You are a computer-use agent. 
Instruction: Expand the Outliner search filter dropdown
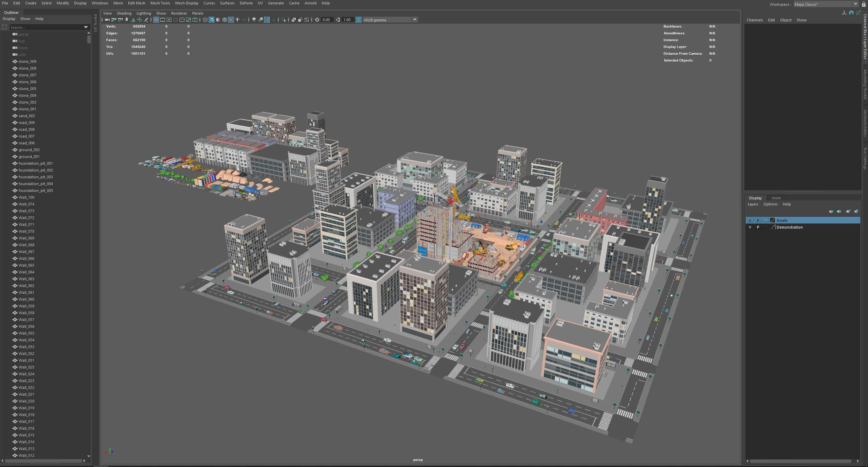click(86, 27)
